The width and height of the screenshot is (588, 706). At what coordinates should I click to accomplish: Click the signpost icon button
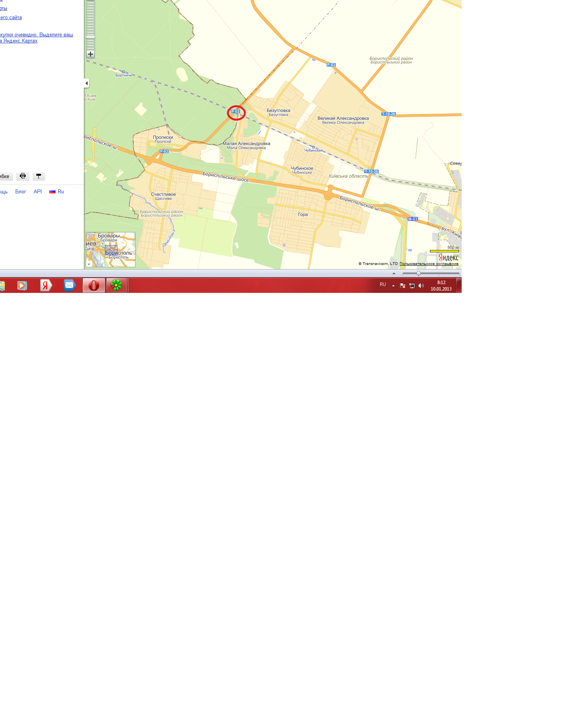39,176
